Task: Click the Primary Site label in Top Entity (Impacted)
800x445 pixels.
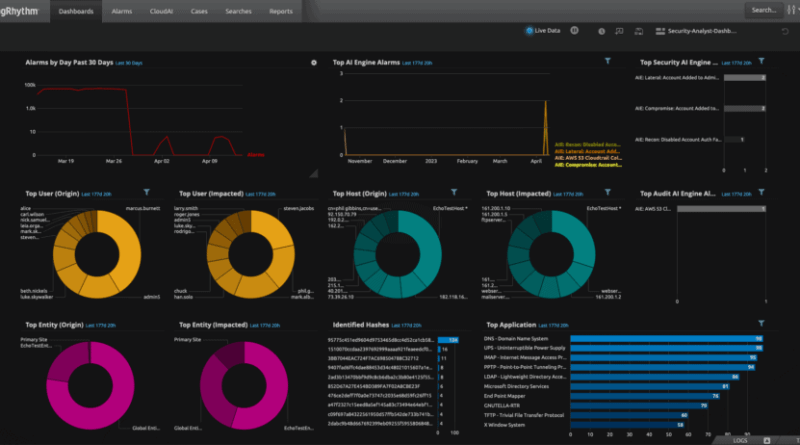Action: (x=187, y=339)
